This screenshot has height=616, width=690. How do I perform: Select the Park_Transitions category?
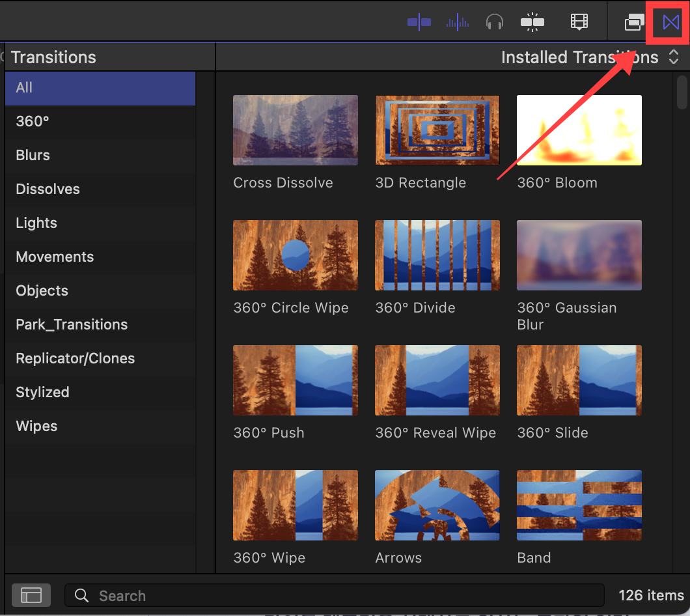coord(100,325)
